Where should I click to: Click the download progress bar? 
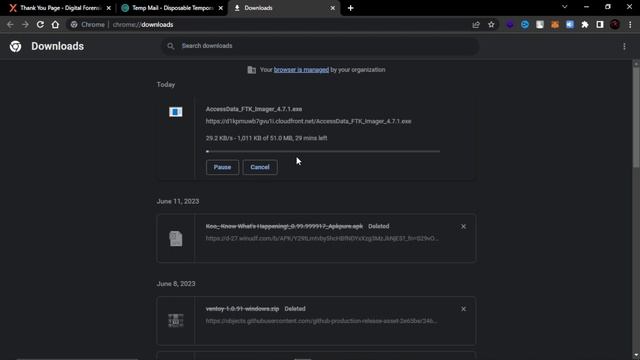pyautogui.click(x=323, y=151)
